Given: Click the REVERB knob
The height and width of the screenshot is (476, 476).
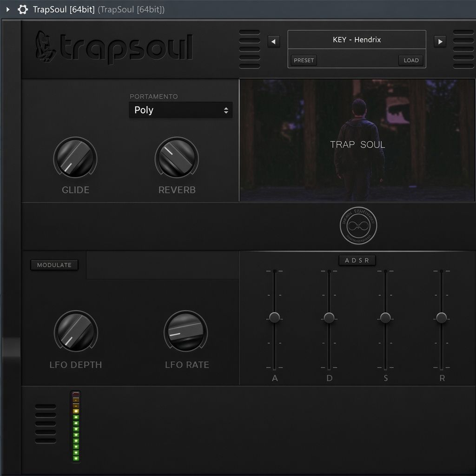Looking at the screenshot, I should pyautogui.click(x=177, y=157).
